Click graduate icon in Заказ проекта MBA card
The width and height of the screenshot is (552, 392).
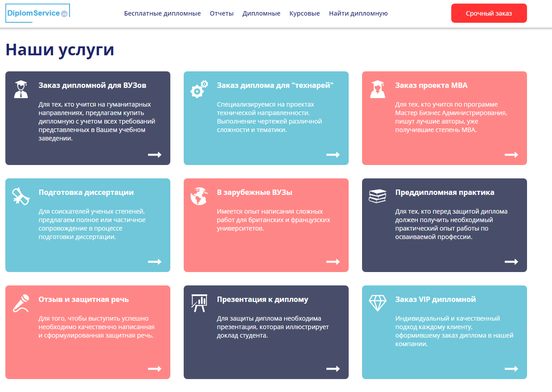point(377,89)
